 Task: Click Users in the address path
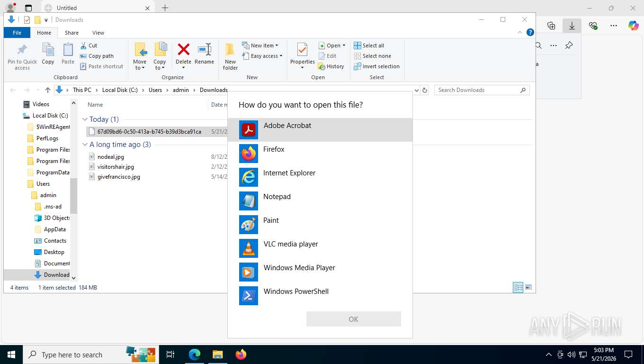point(155,90)
